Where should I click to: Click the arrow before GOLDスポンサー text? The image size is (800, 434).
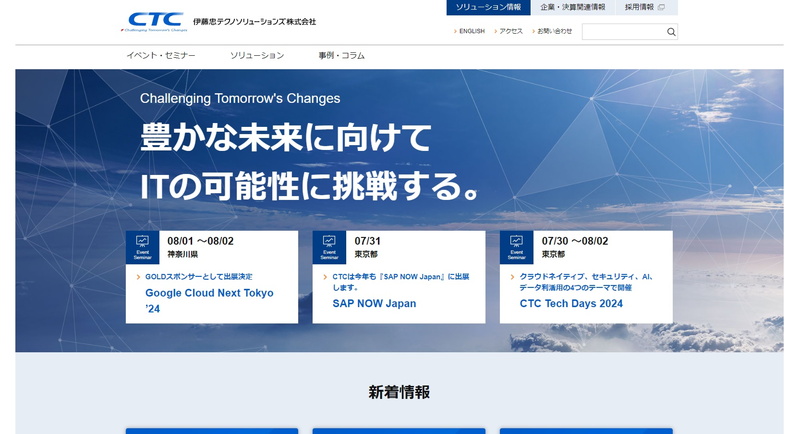pos(138,277)
